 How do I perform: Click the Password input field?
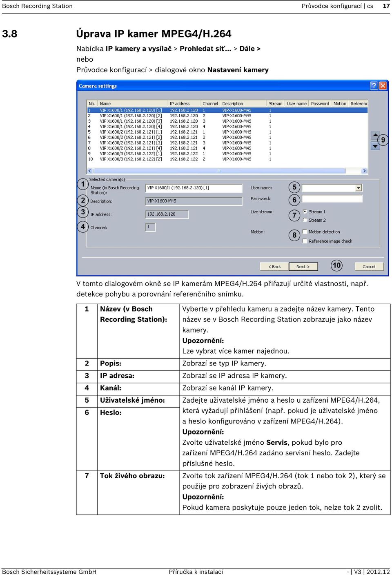pos(332,198)
